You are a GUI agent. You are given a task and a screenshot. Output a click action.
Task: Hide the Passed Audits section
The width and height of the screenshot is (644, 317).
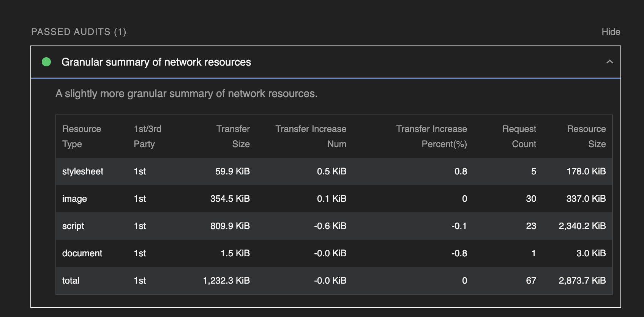[x=611, y=32]
